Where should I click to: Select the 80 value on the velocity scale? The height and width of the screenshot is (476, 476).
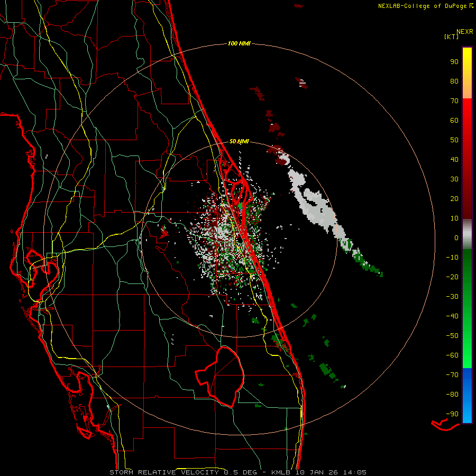tap(454, 81)
